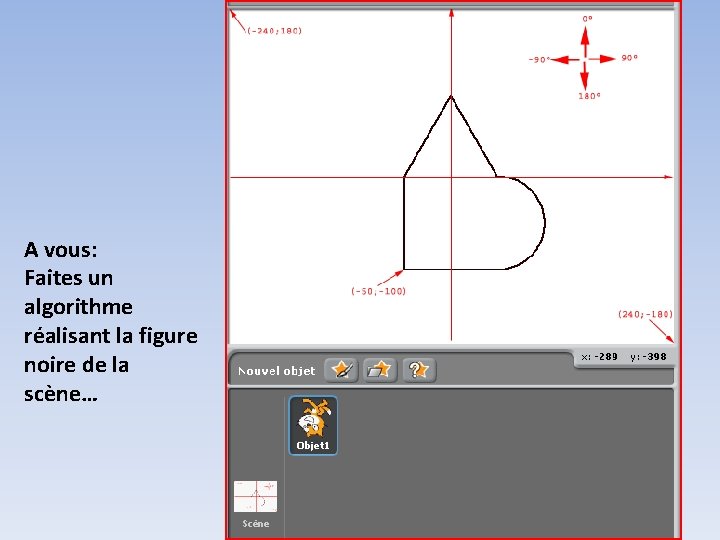The image size is (720, 540).
Task: Click the x: -289 coordinate readout
Action: pyautogui.click(x=599, y=357)
